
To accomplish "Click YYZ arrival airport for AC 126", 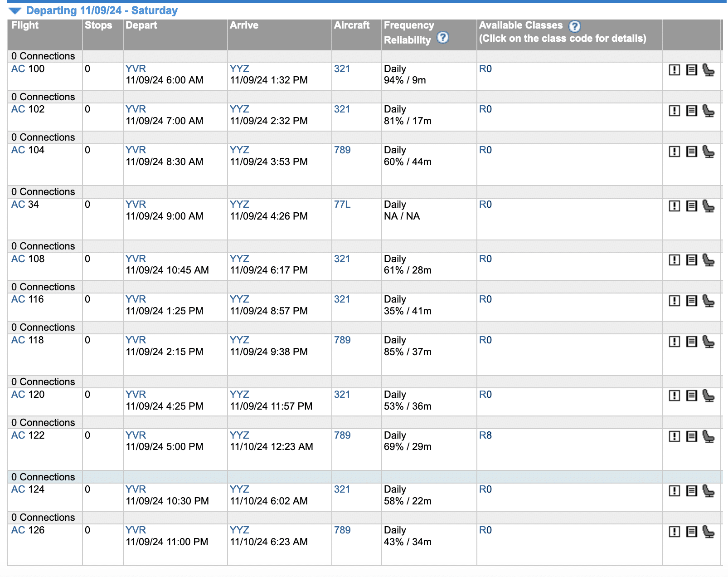I will [x=239, y=530].
